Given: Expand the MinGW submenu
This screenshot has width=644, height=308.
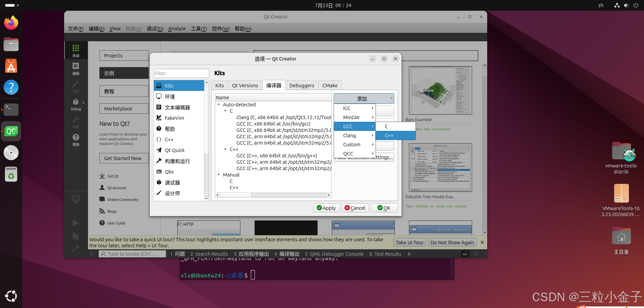Looking at the screenshot, I should (x=355, y=117).
